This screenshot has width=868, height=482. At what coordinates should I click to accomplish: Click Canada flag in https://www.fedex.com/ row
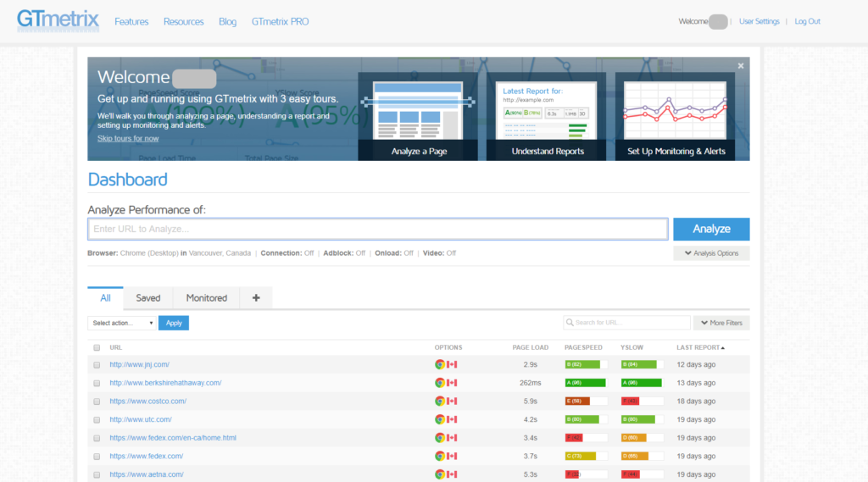(x=453, y=456)
